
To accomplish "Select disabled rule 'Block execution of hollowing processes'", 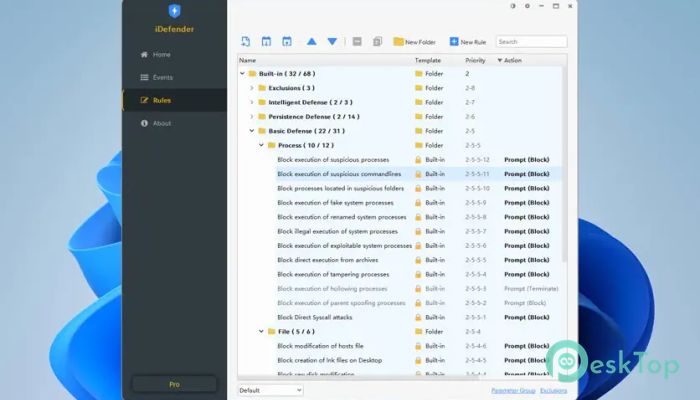I will click(x=332, y=288).
